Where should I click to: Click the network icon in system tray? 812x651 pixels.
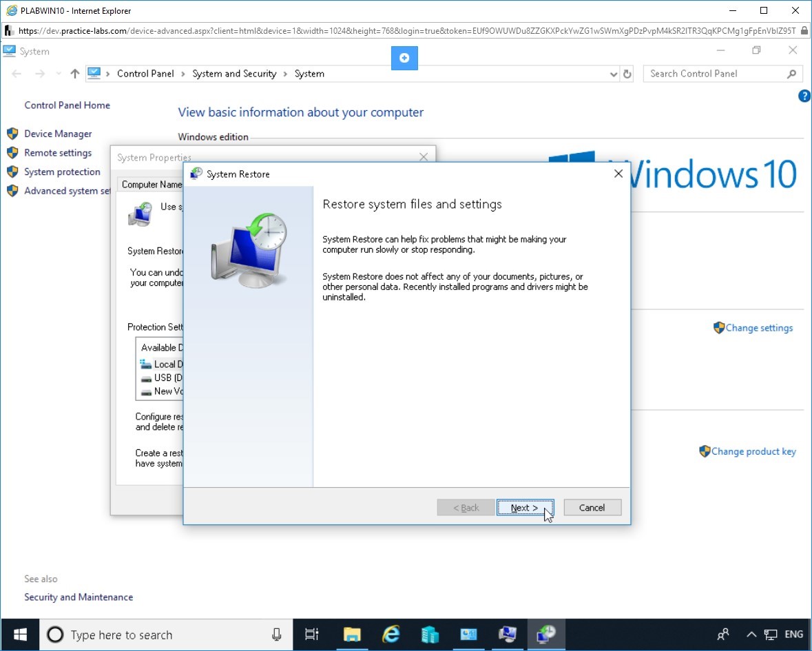tap(771, 634)
